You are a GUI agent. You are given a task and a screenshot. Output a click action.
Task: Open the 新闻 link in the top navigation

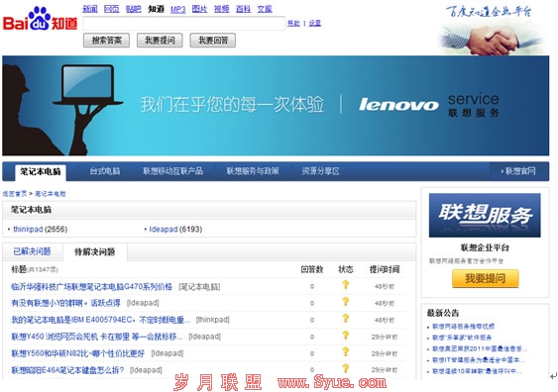(90, 9)
